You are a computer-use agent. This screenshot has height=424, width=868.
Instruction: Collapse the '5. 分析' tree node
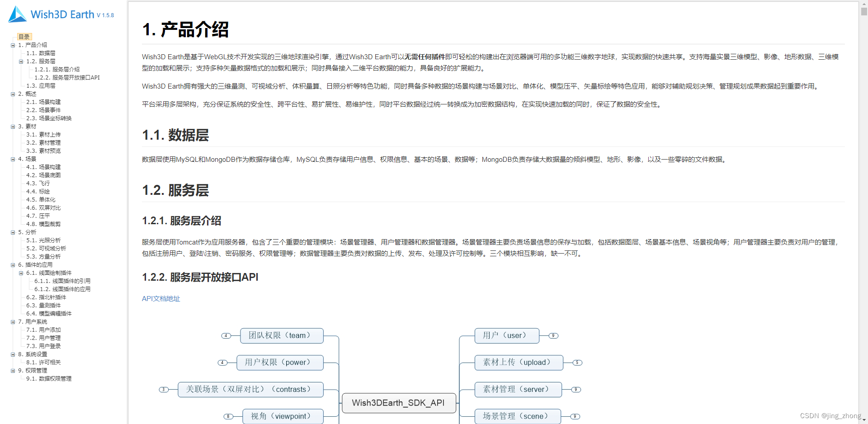pyautogui.click(x=13, y=232)
